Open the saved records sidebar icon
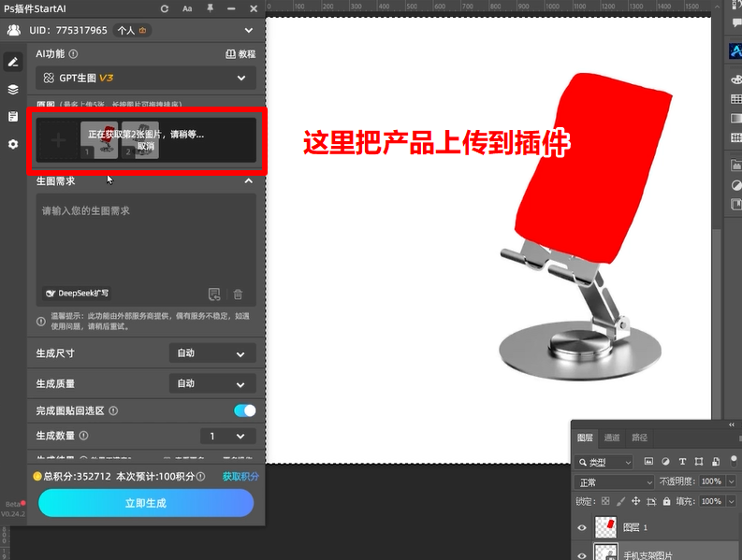This screenshot has width=742, height=560. pyautogui.click(x=13, y=116)
